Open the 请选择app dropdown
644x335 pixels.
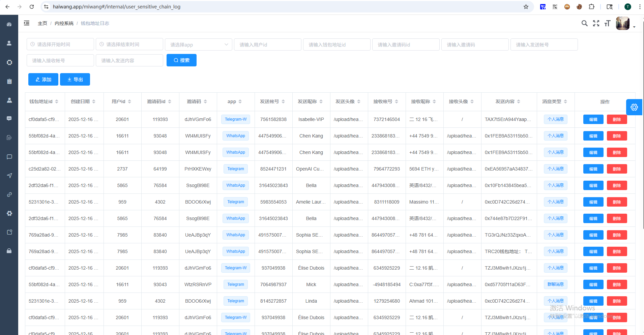click(x=199, y=44)
